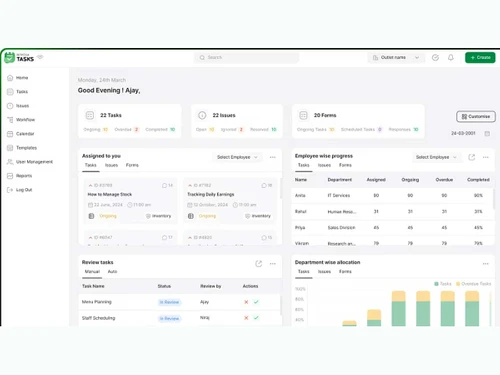Click Log Out in the sidebar

[19, 190]
